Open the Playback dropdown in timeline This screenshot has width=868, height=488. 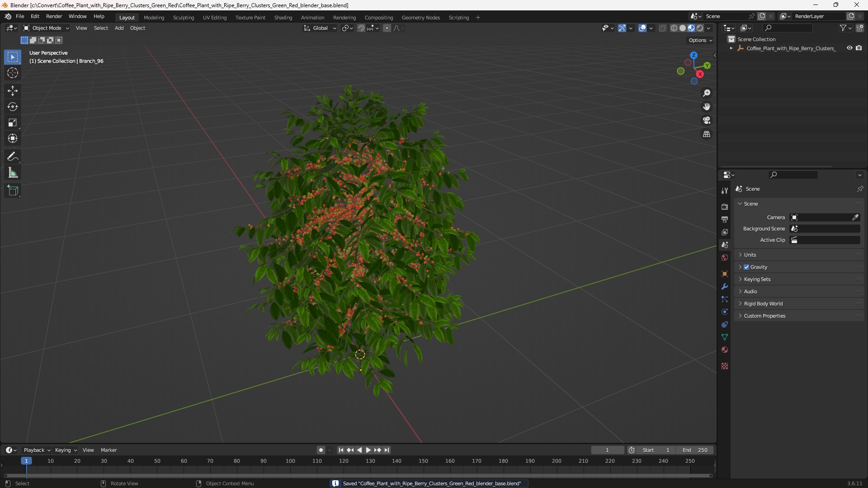click(x=37, y=450)
